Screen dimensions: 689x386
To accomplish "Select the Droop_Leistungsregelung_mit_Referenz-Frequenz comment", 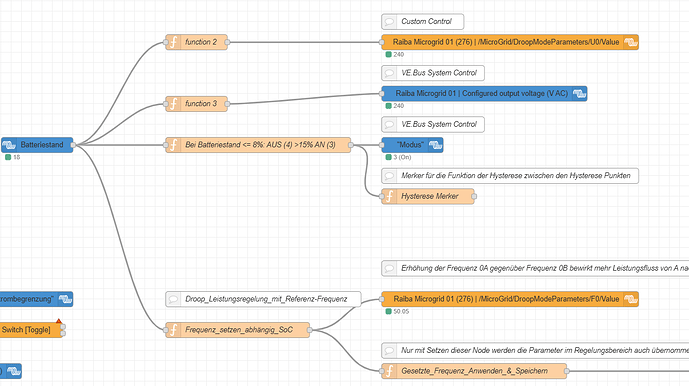I will [x=263, y=299].
